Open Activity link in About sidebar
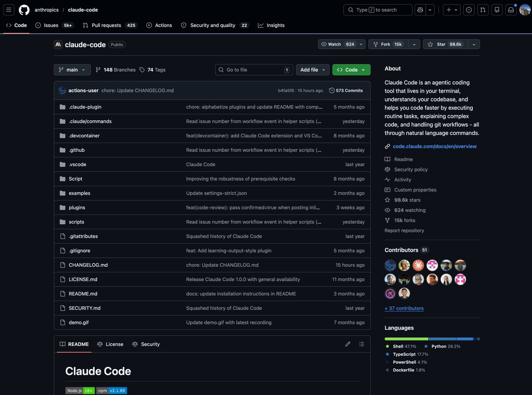Viewport: 532px width, 395px height. (403, 180)
